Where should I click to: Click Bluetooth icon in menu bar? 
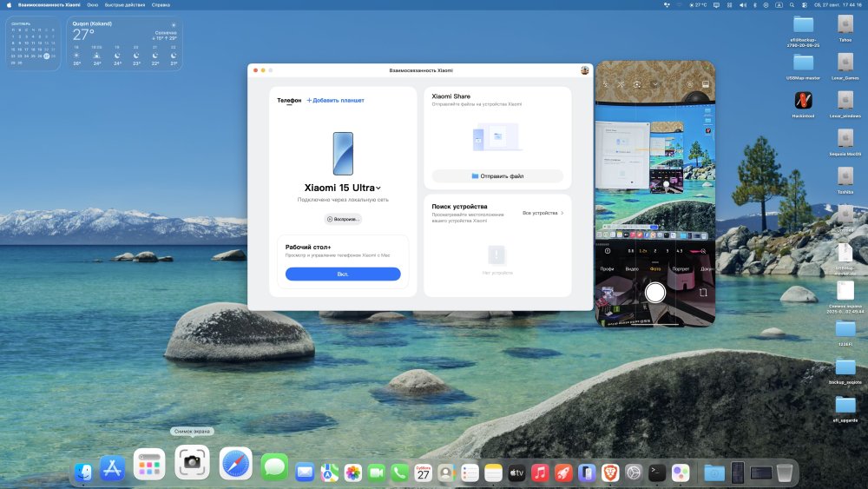(x=755, y=5)
